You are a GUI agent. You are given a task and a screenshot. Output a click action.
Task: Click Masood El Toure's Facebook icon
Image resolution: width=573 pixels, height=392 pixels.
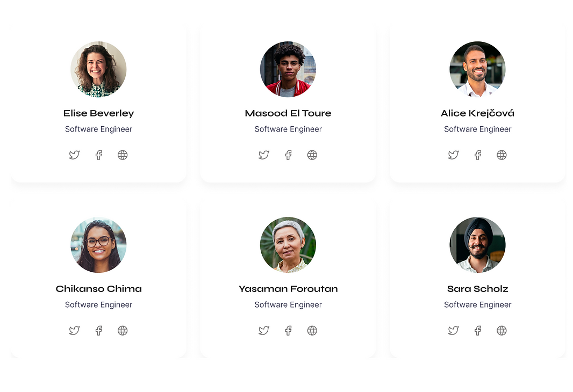pyautogui.click(x=288, y=155)
